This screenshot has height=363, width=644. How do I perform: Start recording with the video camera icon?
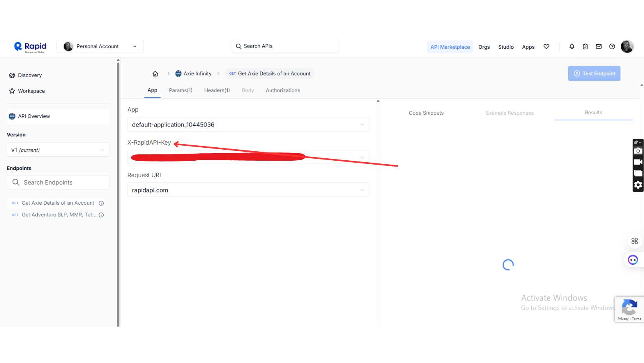tap(638, 162)
